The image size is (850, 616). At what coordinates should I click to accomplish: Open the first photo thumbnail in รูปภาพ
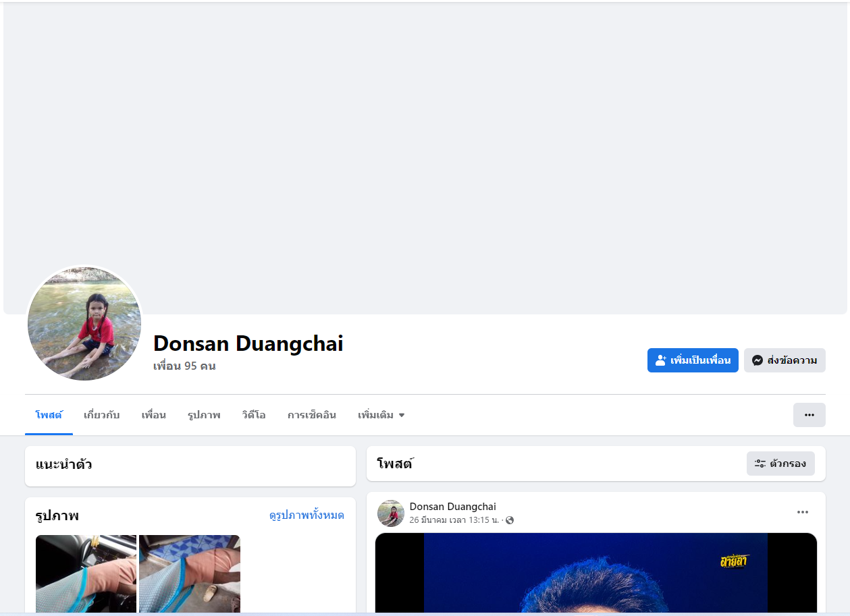tap(86, 573)
